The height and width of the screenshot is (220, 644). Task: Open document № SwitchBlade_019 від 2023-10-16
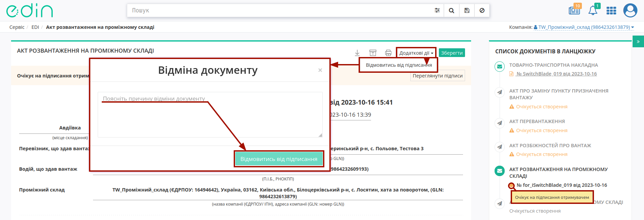[556, 74]
